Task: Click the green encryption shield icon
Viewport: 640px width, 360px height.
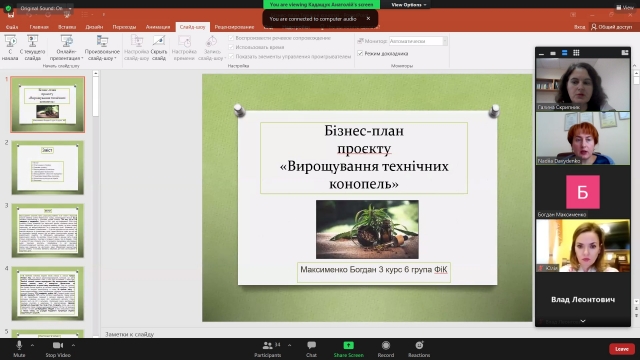Action: [8, 8]
